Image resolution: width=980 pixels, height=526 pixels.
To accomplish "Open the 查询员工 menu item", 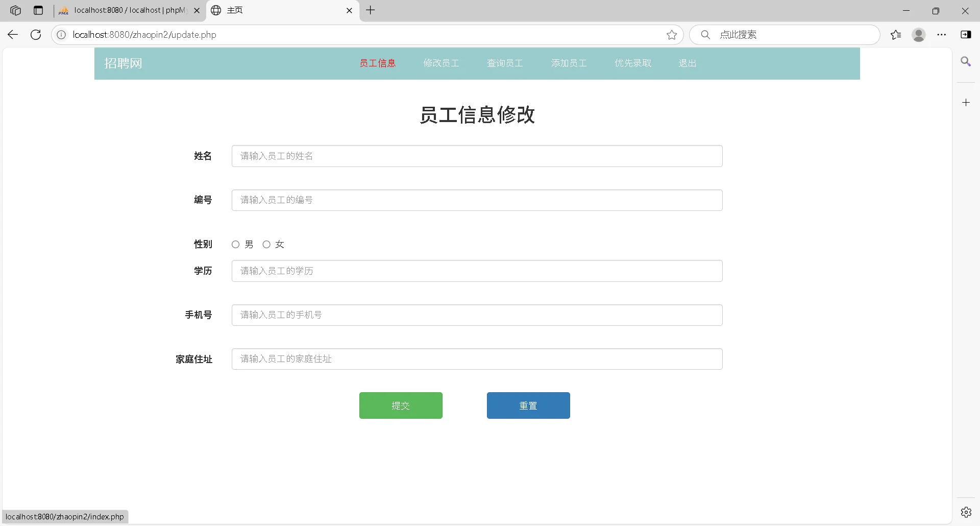I will (504, 63).
